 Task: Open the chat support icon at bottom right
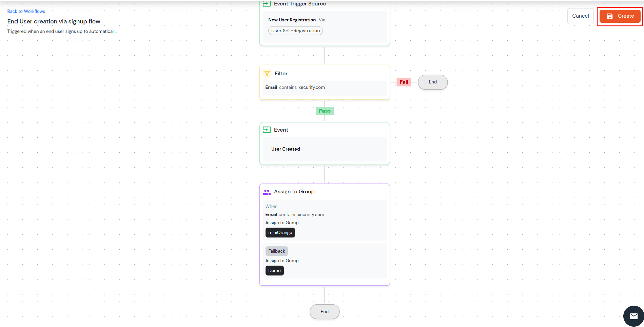point(634,316)
